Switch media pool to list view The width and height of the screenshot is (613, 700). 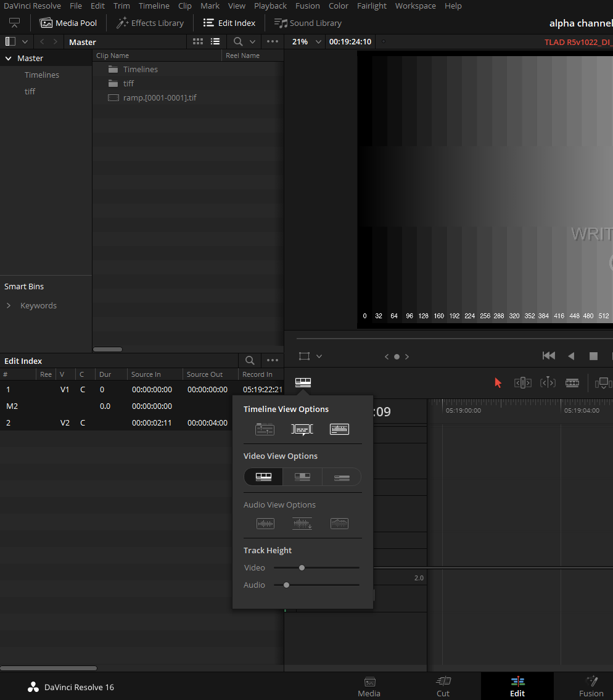click(215, 41)
